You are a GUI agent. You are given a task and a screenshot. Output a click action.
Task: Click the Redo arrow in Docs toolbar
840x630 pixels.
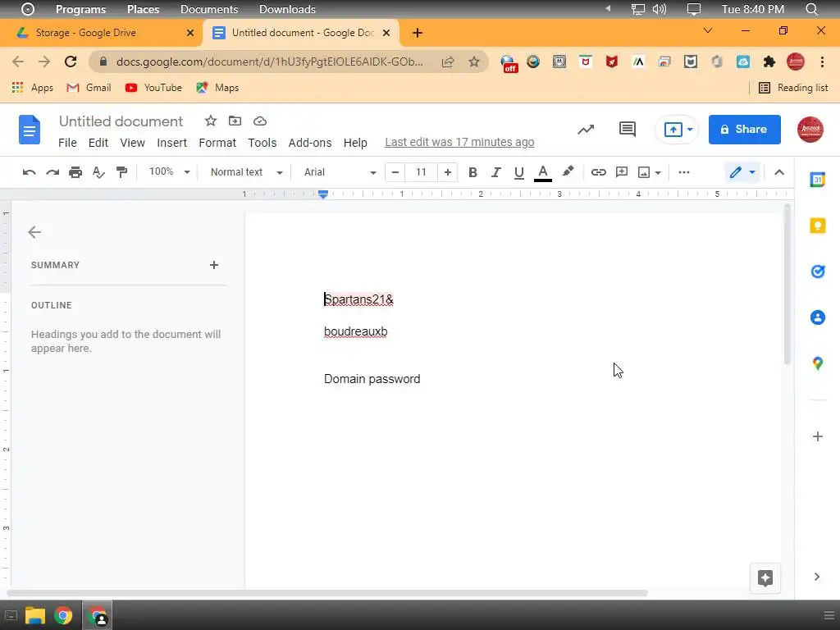click(x=52, y=172)
